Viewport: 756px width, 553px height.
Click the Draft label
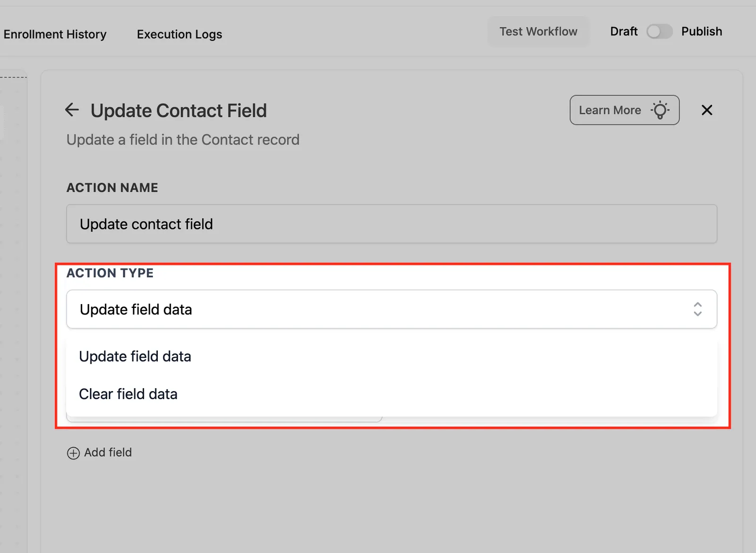tap(624, 32)
